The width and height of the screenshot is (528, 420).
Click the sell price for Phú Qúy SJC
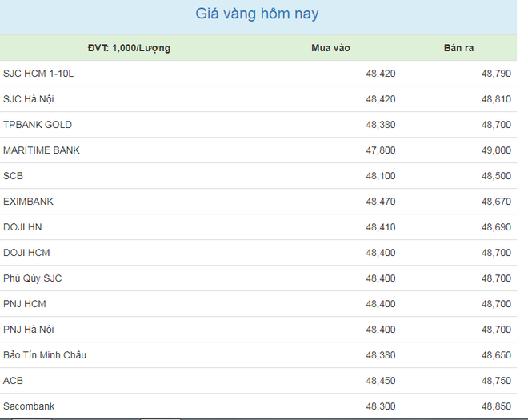tap(496, 278)
